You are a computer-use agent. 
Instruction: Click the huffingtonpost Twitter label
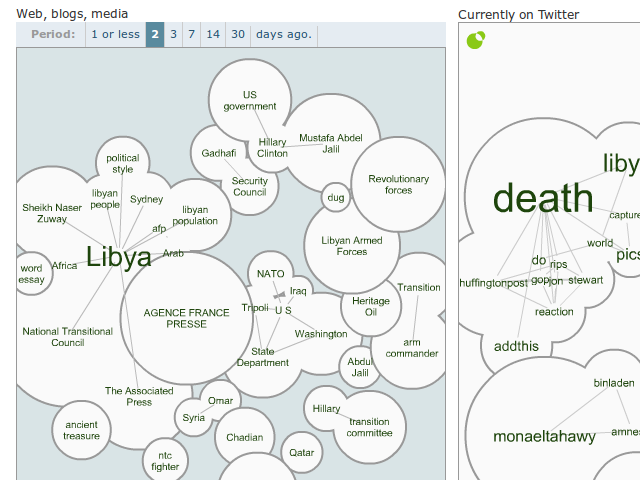click(x=492, y=283)
